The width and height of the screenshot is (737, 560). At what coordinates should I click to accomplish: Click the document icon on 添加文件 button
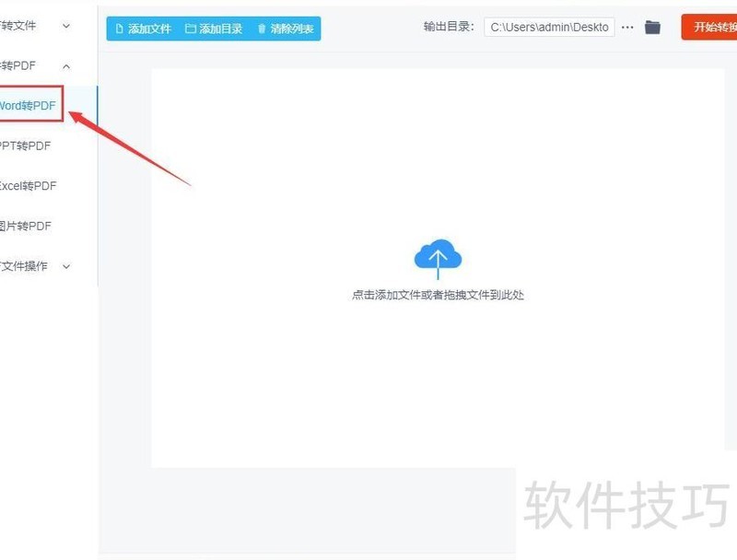point(121,29)
